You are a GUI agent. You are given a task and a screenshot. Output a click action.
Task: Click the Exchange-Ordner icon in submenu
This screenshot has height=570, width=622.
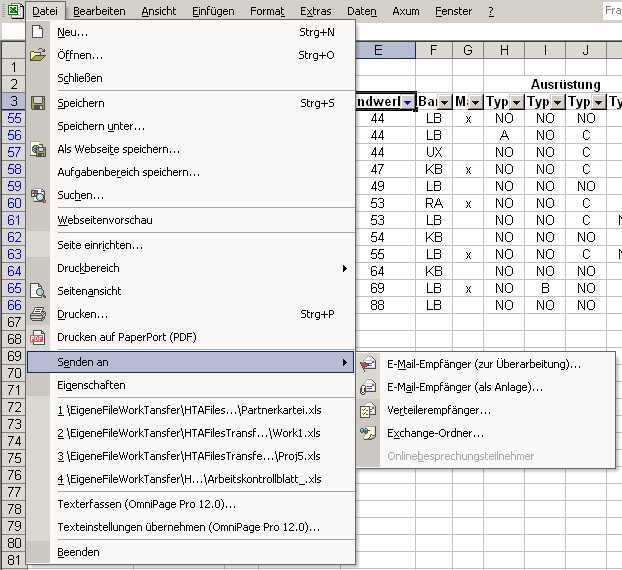click(x=368, y=433)
